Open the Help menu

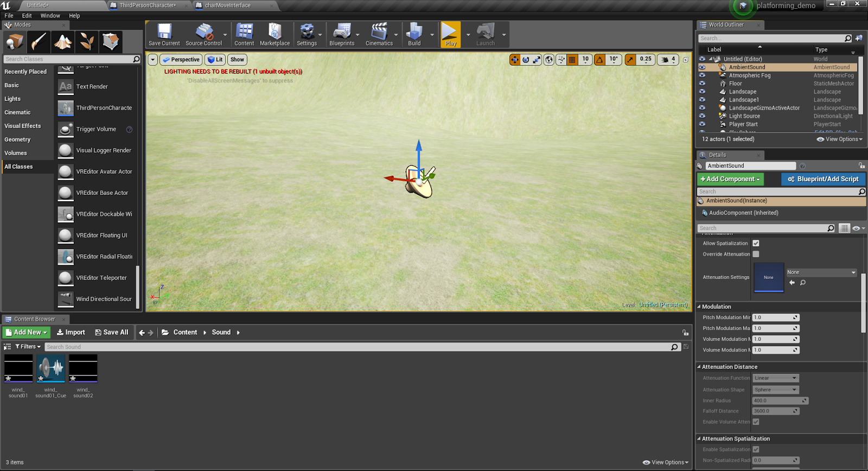74,16
